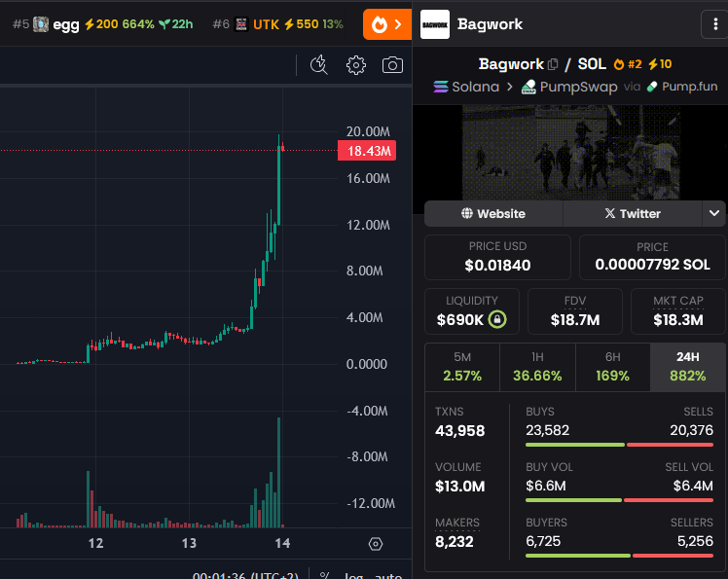Click the chart time 00:01:36 (UTC+2)
This screenshot has width=728, height=579.
(245, 576)
